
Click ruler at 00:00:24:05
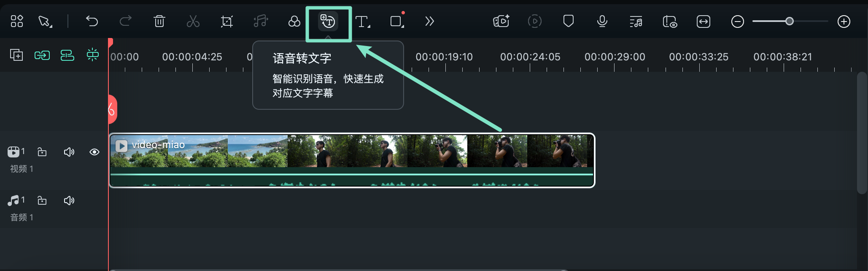(530, 57)
